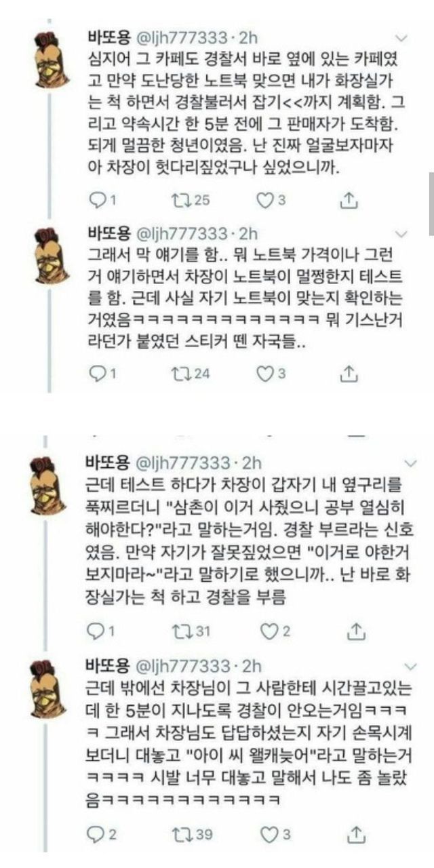Like the first tweet with 3 likes
The image size is (434, 868).
click(273, 200)
